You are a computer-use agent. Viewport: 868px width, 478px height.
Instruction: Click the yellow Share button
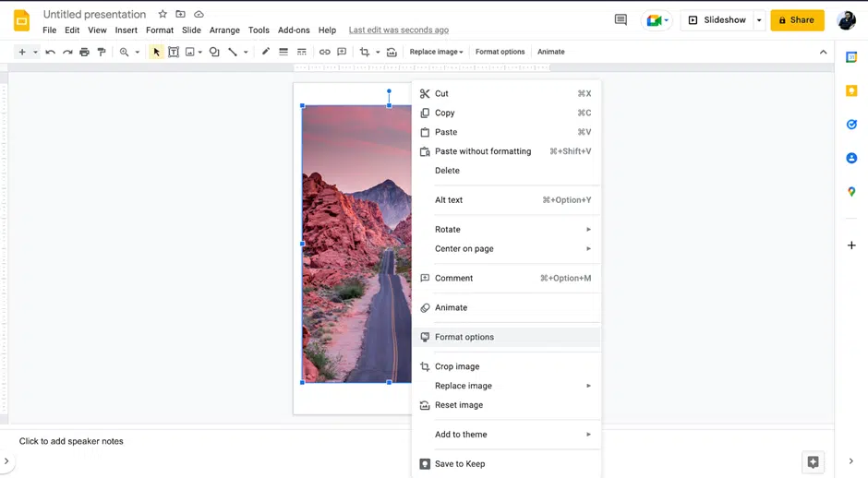point(797,20)
